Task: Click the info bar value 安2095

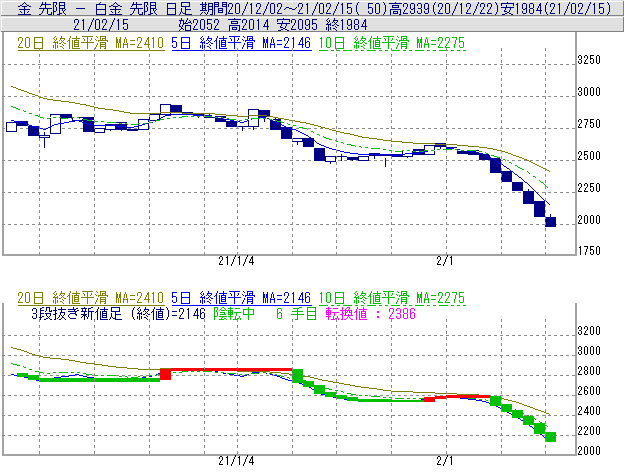Action: point(297,25)
